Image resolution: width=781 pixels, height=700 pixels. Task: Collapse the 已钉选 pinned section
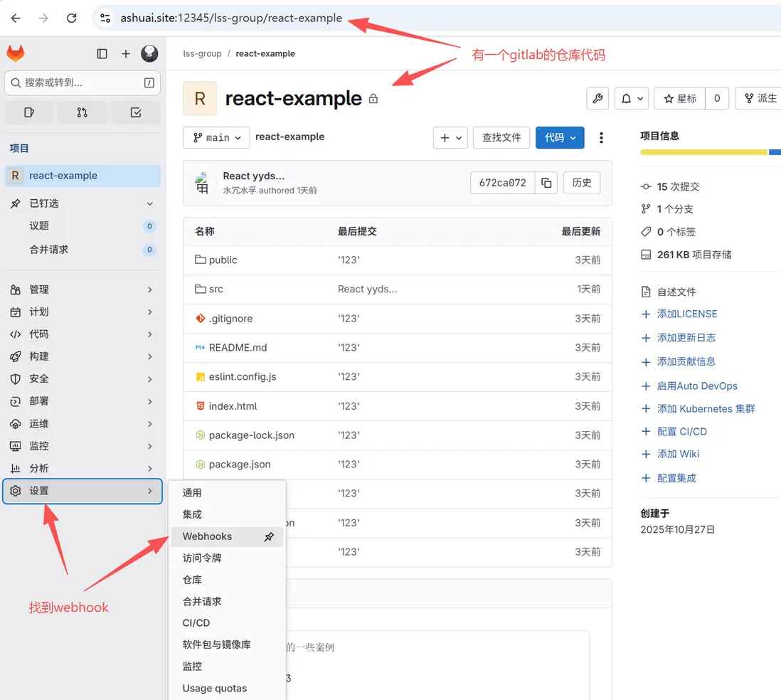pyautogui.click(x=149, y=203)
